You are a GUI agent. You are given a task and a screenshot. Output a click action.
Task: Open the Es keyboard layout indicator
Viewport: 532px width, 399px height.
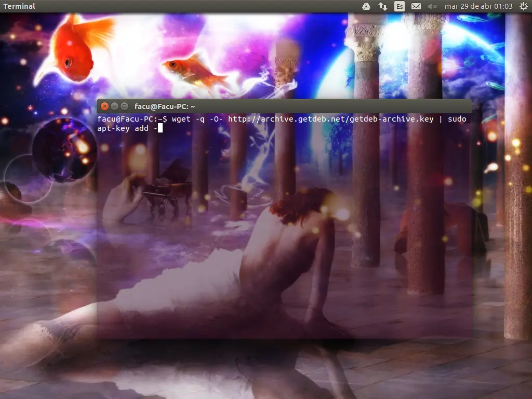tap(400, 6)
